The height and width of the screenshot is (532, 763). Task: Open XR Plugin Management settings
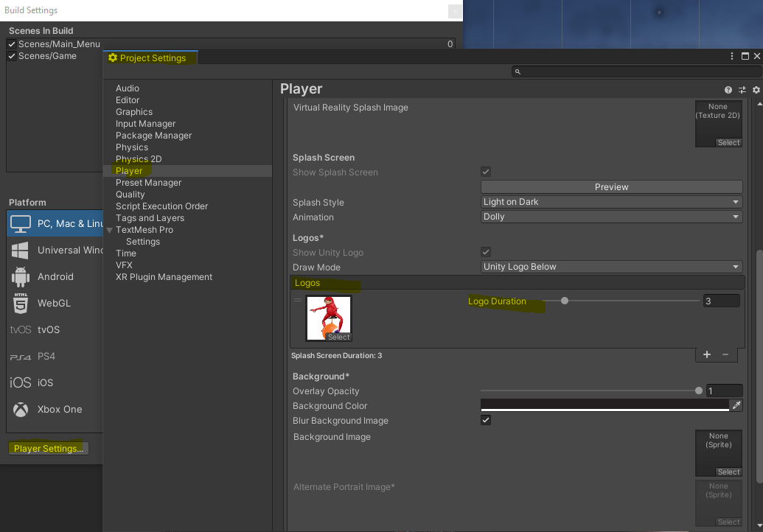tap(164, 277)
